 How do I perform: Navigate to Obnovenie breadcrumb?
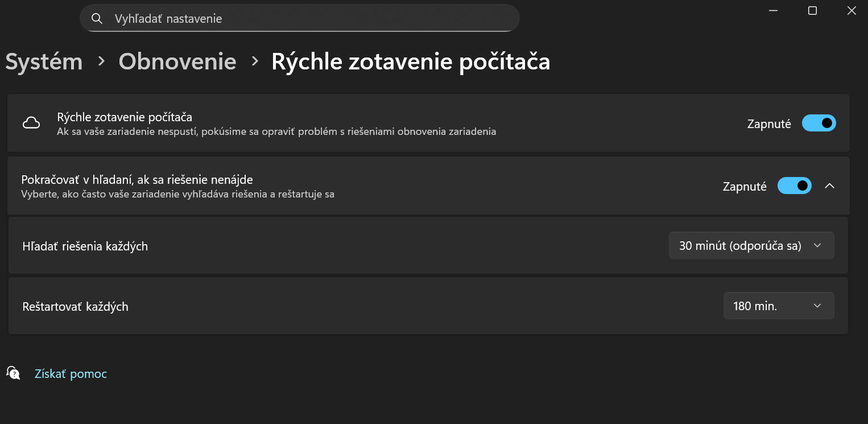pyautogui.click(x=177, y=61)
